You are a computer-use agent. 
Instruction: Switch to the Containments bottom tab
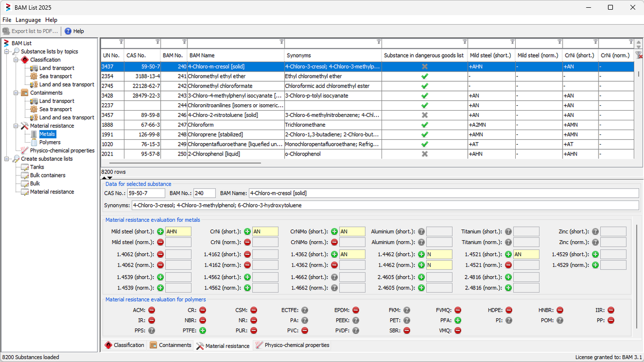[170, 345]
